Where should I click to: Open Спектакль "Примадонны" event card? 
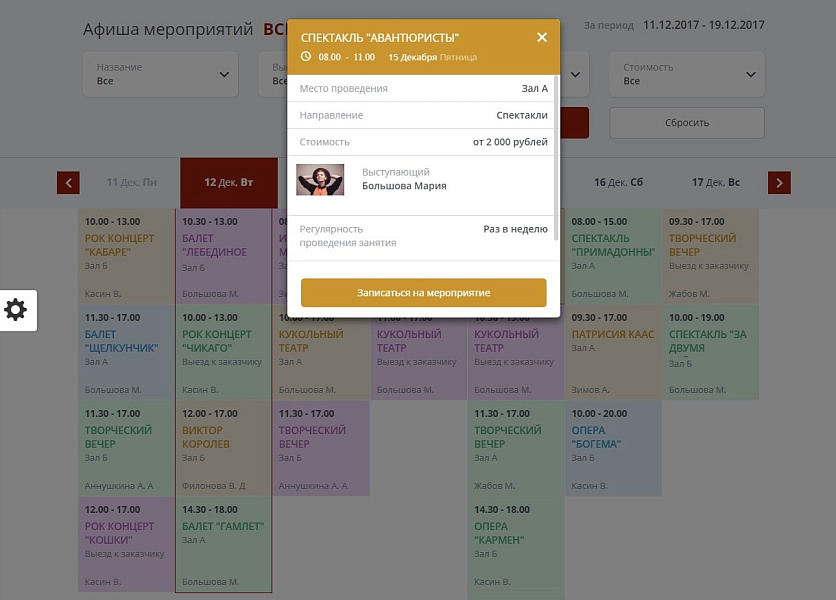(x=612, y=257)
